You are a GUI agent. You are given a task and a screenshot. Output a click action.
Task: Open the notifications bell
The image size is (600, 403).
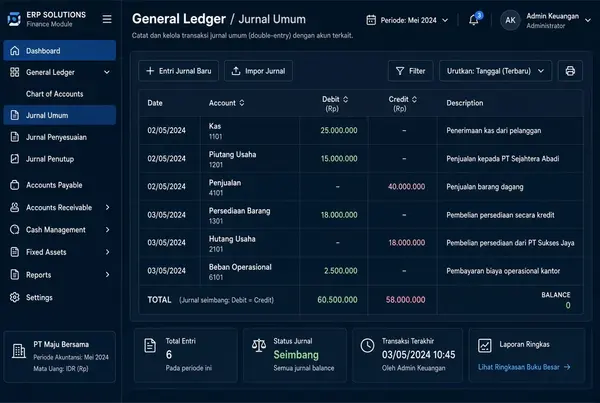point(474,20)
